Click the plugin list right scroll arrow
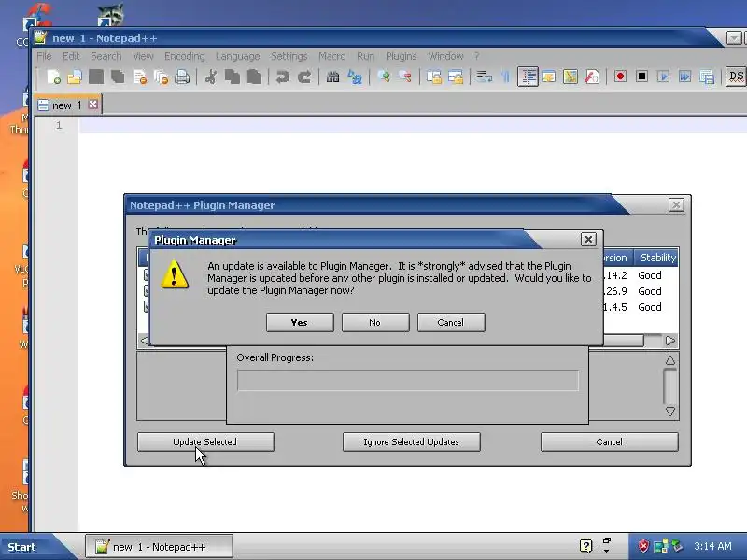 coord(669,341)
